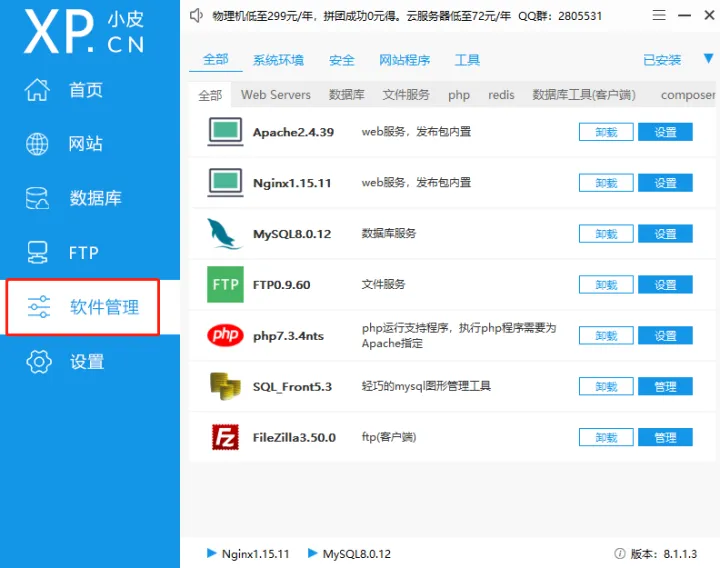Screen dimensions: 720x568
Task: Click the 轻巧的mysql图形管理工具 description
Action: pyautogui.click(x=426, y=386)
